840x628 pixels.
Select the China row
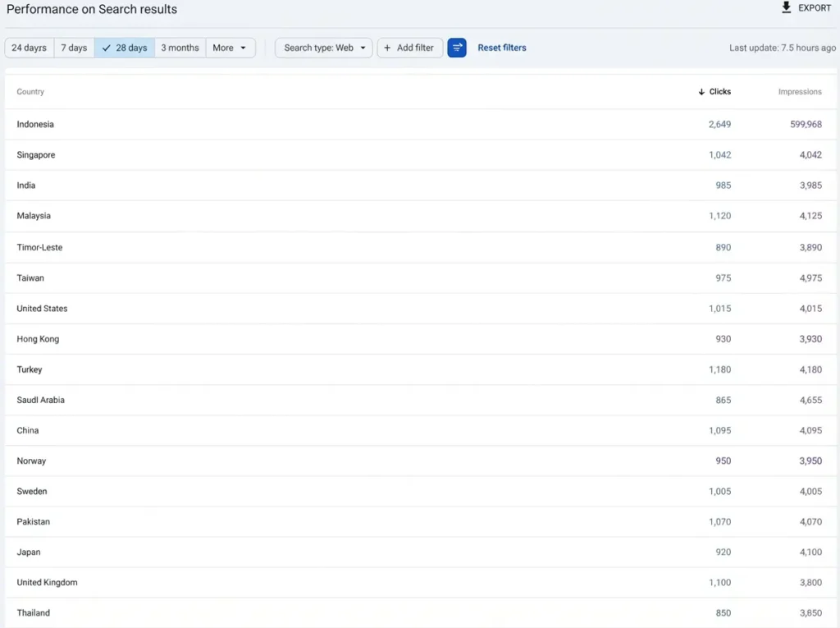click(421, 431)
